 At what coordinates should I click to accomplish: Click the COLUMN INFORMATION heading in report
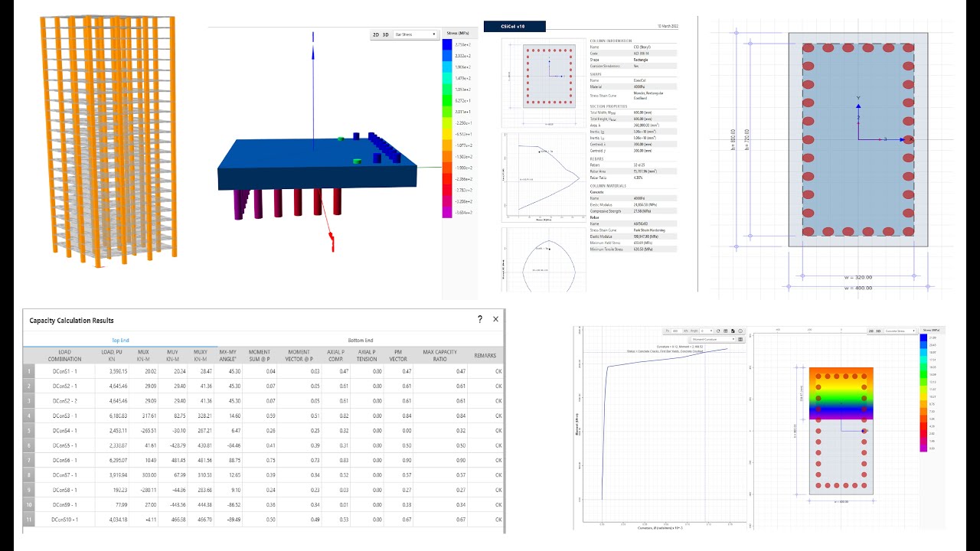(610, 40)
